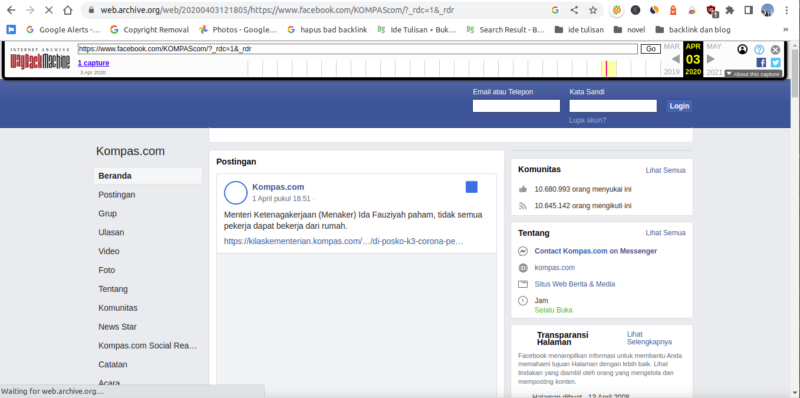Bookmark this page with the star icon

(x=593, y=10)
